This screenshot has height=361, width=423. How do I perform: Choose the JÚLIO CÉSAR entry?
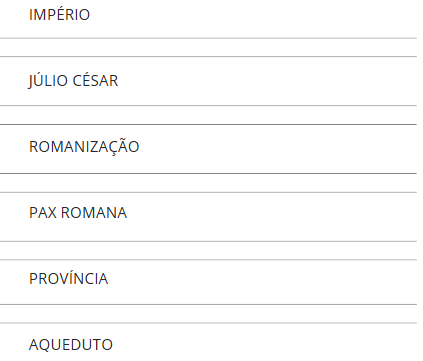pyautogui.click(x=208, y=81)
